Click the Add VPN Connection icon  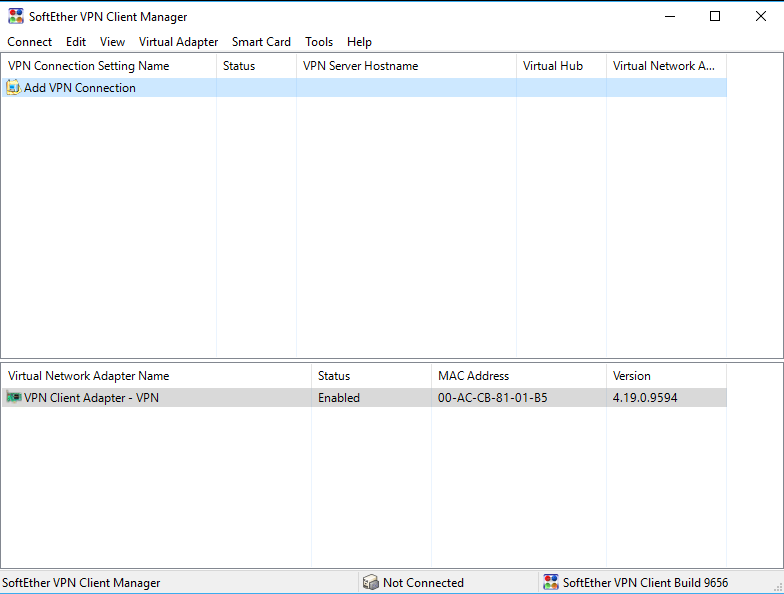pyautogui.click(x=14, y=88)
